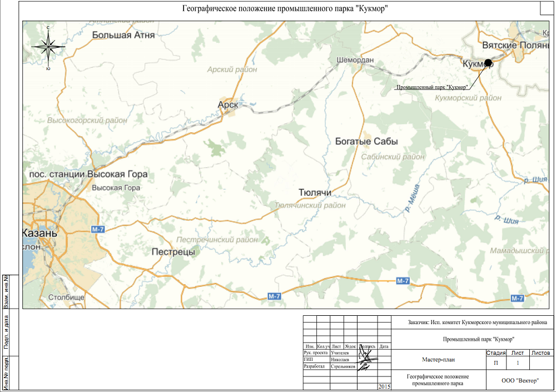Click the Большая Атня label
Image resolution: width=556 pixels, height=392 pixels.
coord(123,35)
